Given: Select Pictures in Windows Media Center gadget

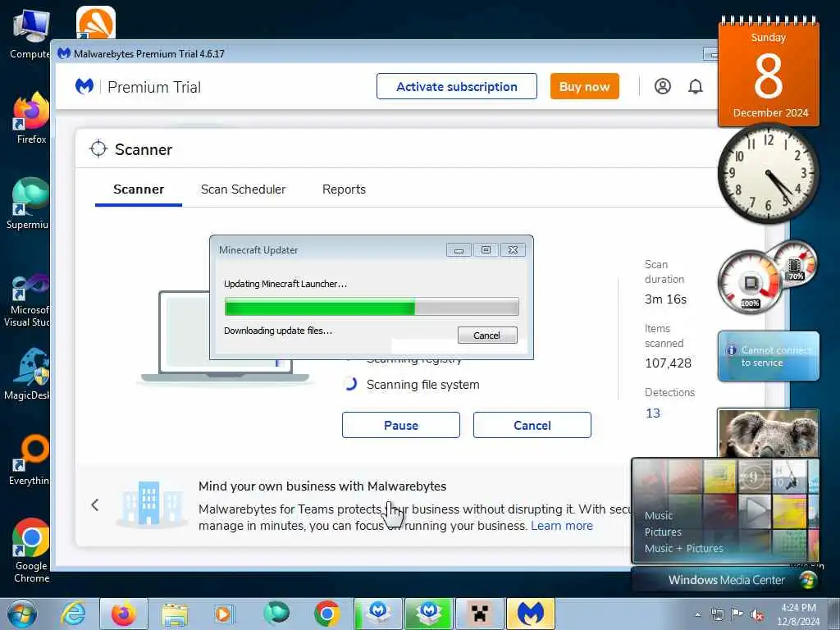Looking at the screenshot, I should pyautogui.click(x=663, y=532).
